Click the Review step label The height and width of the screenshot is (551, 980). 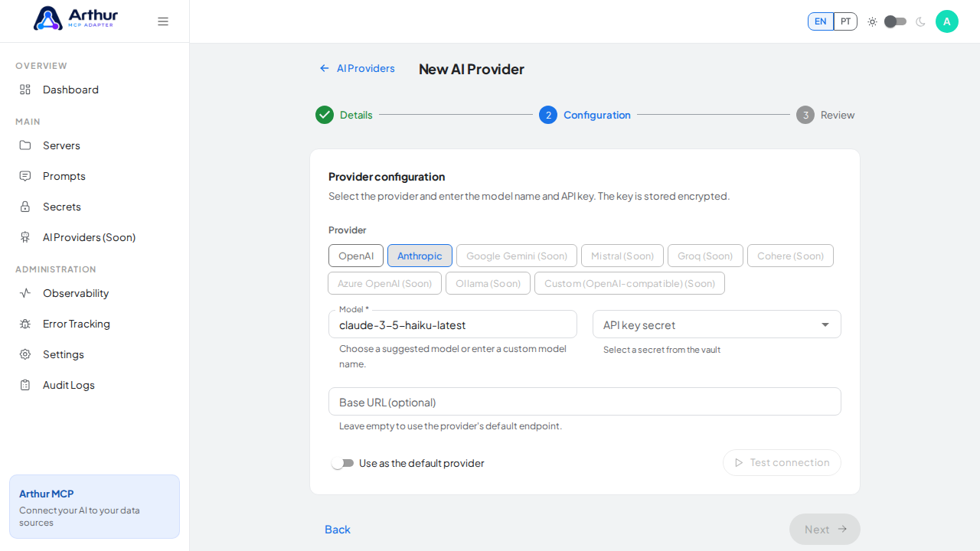[838, 115]
